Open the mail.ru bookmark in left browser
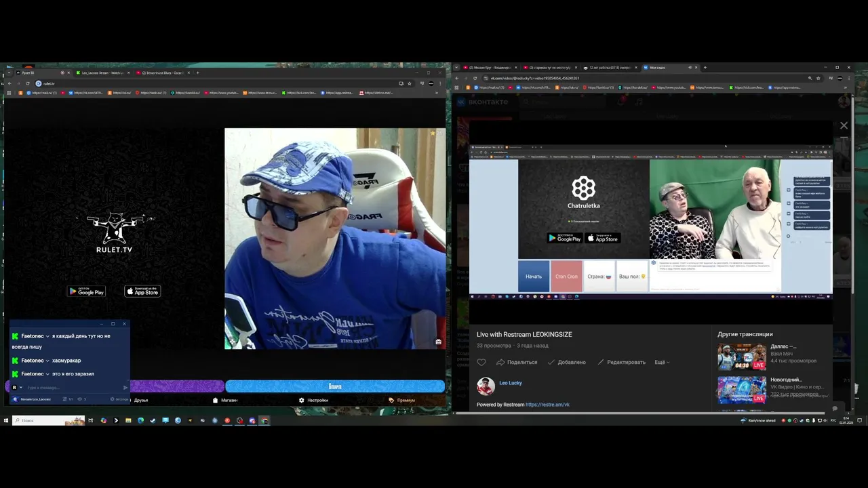The width and height of the screenshot is (868, 488). pyautogui.click(x=41, y=93)
